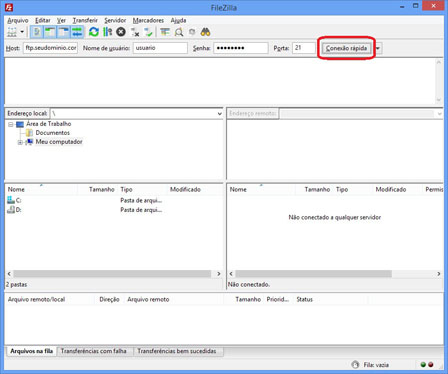448x374 pixels.
Task: Toggle the remote directory tree view
Action: click(63, 32)
